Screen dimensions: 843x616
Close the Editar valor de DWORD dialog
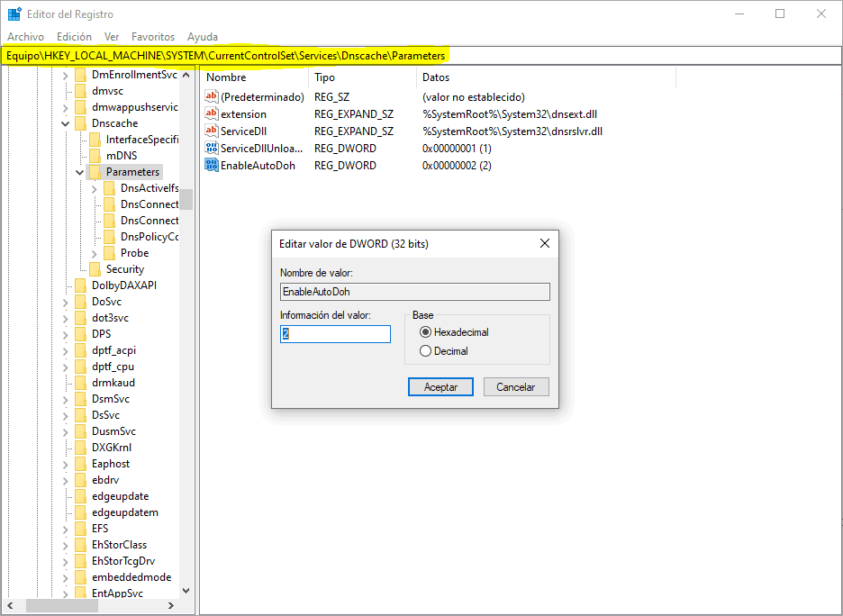(545, 243)
